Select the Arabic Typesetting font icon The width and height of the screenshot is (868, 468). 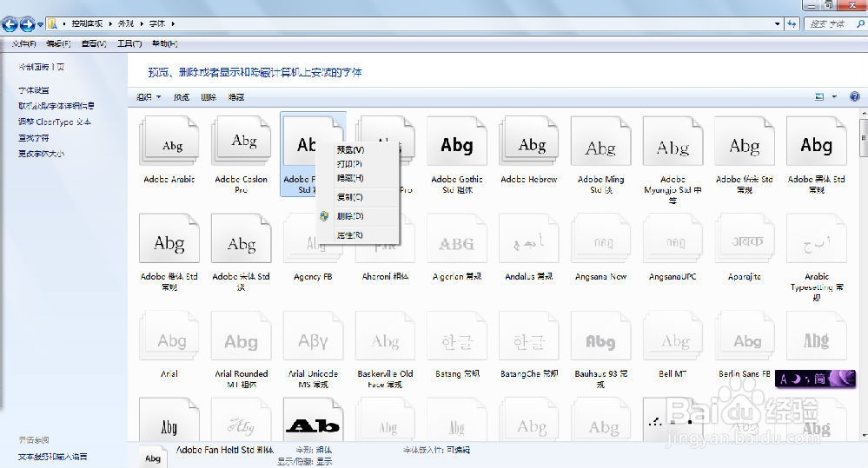point(817,239)
